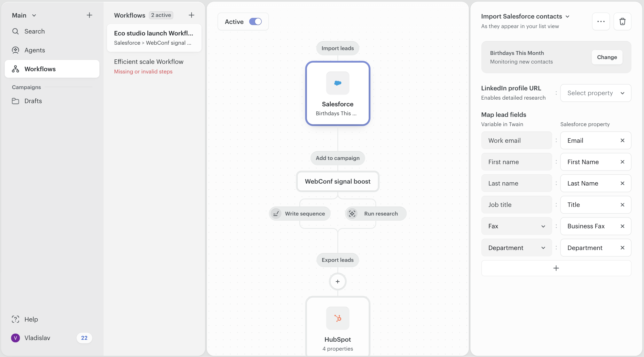Remove the Last Name property mapping
Viewport: 644px width, 357px height.
(622, 183)
